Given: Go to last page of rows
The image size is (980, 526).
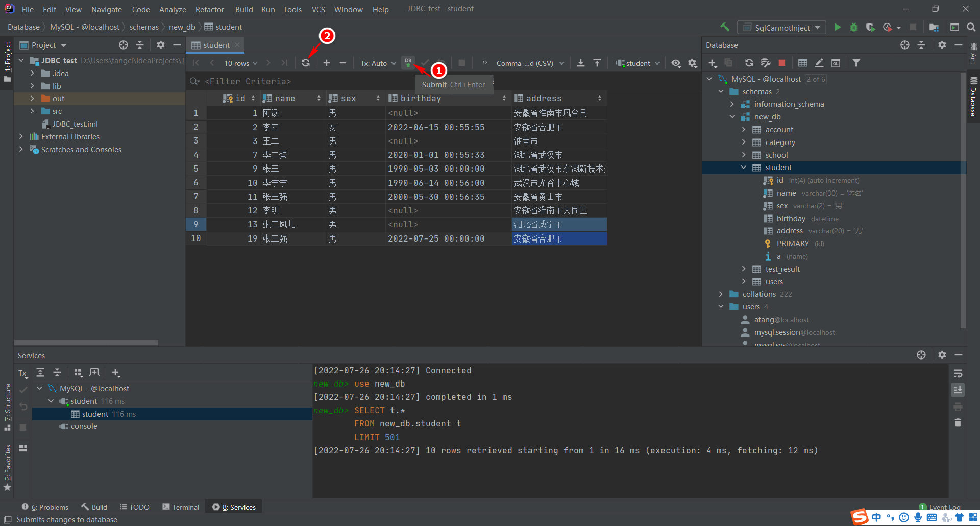Looking at the screenshot, I should (284, 63).
